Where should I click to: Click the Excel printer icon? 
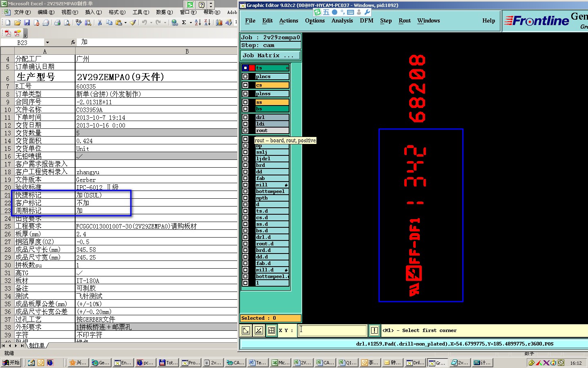pos(58,22)
